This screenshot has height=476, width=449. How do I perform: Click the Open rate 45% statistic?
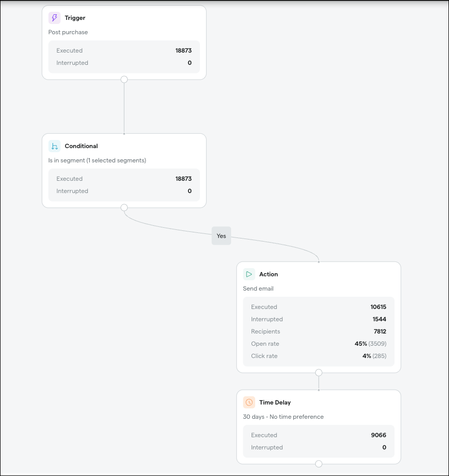318,344
